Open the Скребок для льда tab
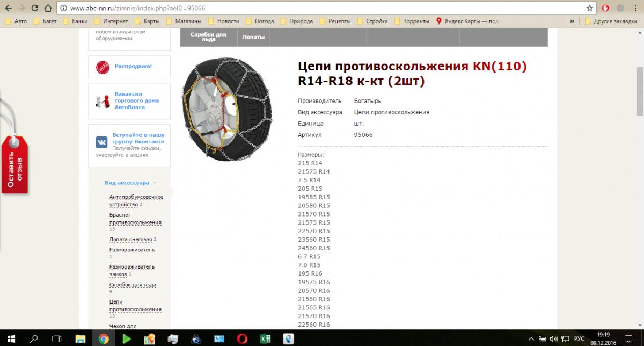The width and height of the screenshot is (644, 346). pos(208,37)
